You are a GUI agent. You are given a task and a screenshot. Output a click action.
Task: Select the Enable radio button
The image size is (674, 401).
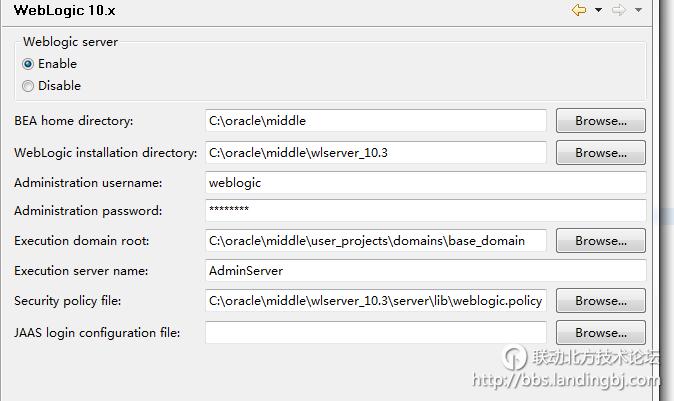pyautogui.click(x=28, y=64)
